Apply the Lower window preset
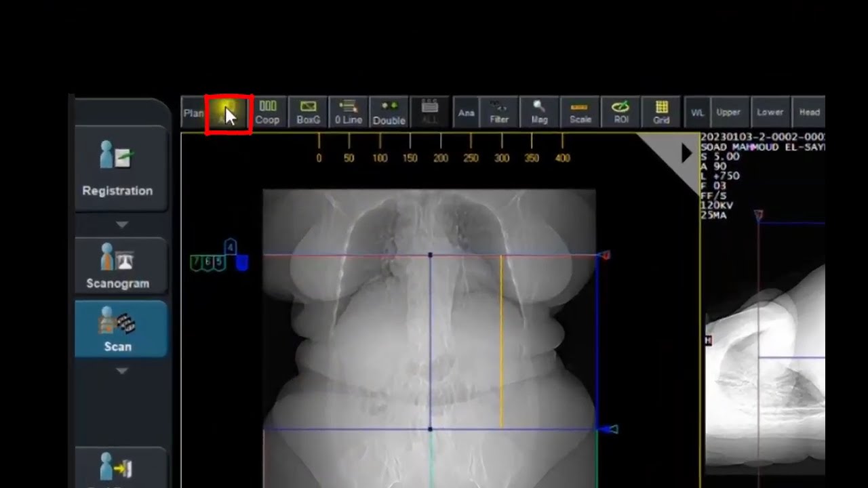 [770, 113]
